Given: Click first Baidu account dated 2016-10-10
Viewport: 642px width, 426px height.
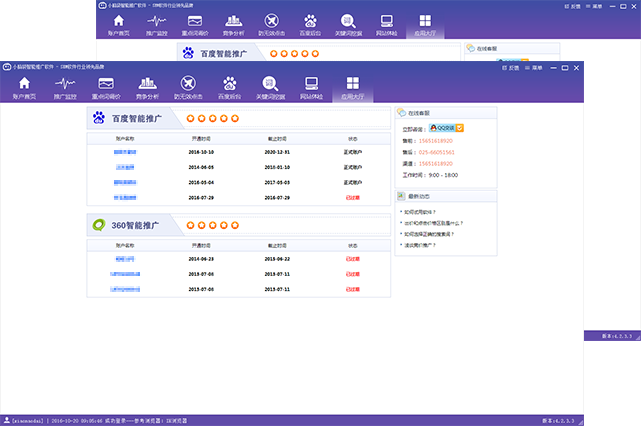Looking at the screenshot, I should 126,152.
